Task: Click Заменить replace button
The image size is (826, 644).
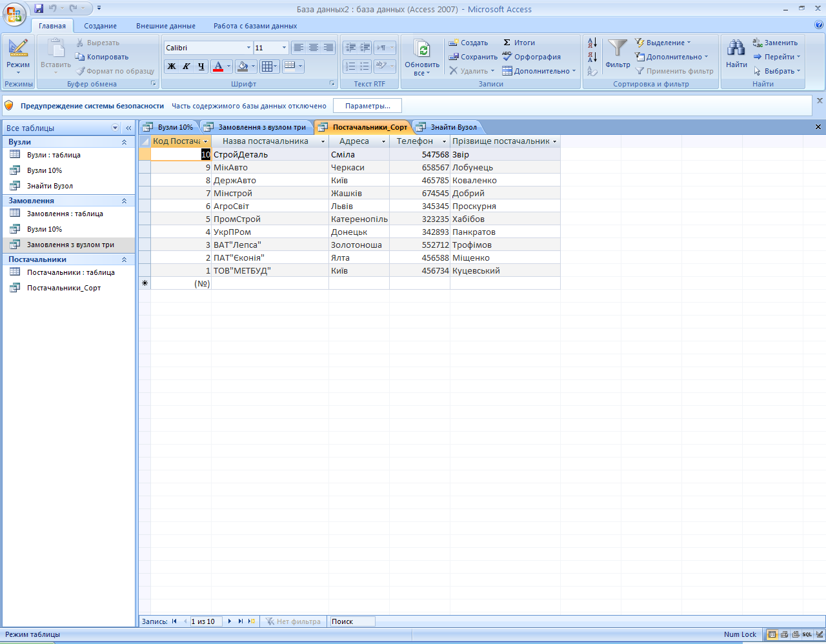Action: pyautogui.click(x=775, y=43)
